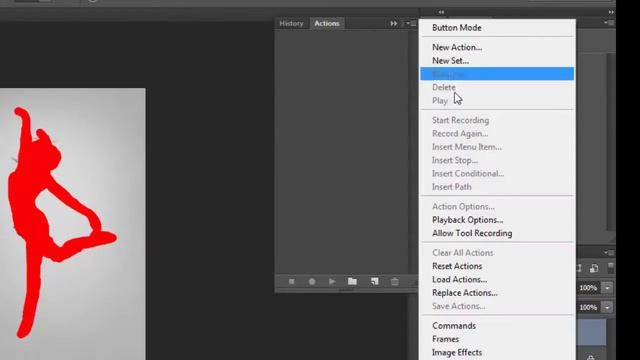Switch to the History tab
Image resolution: width=640 pixels, height=360 pixels.
point(291,24)
